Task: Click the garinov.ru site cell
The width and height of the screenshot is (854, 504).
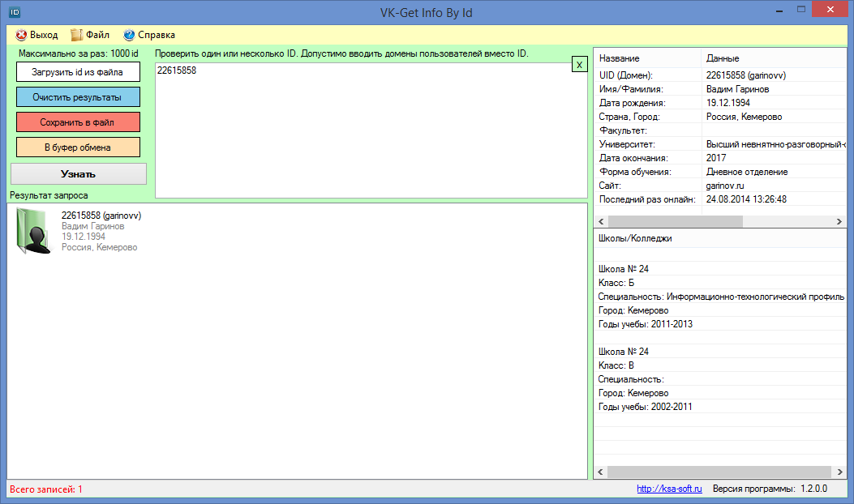Action: tap(725, 186)
